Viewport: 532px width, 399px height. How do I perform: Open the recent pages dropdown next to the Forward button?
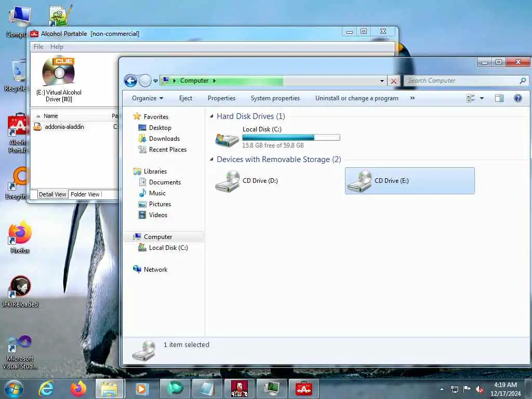point(155,81)
